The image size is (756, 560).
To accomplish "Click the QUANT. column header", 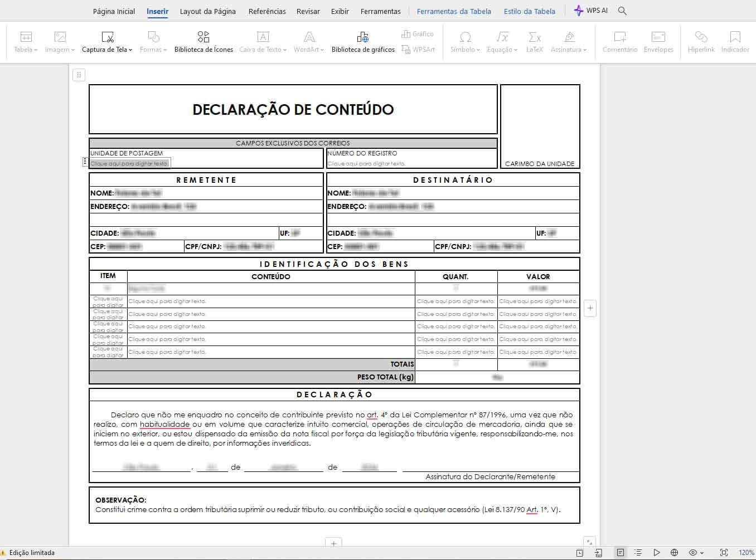I will coord(455,276).
